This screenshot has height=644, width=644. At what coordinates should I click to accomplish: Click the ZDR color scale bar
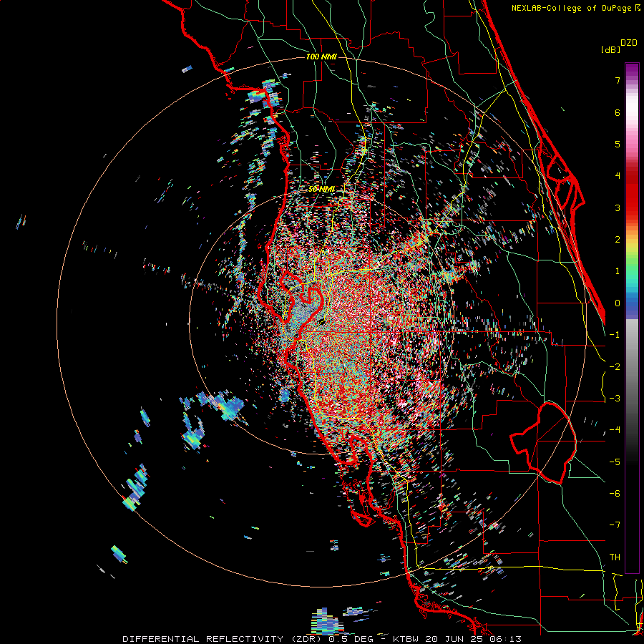pos(632,318)
